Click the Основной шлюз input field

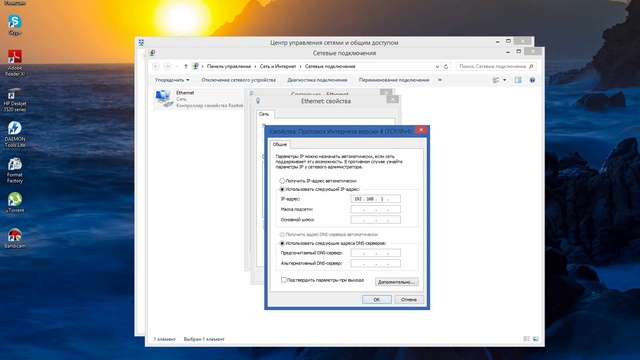point(376,220)
